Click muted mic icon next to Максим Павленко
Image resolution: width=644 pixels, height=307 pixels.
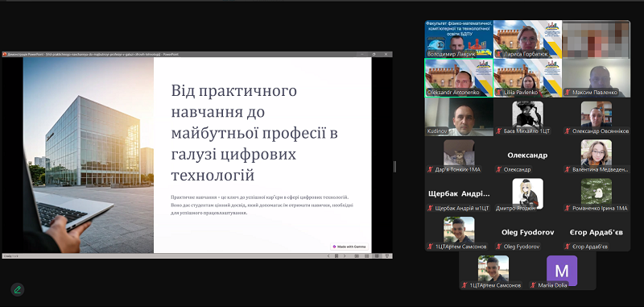click(568, 93)
